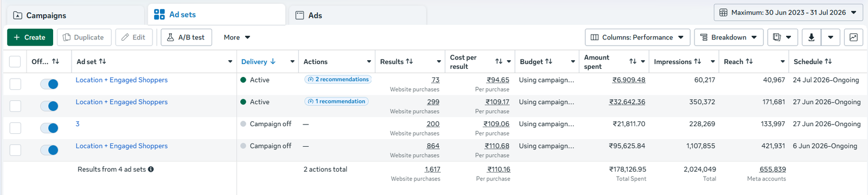
Task: Click the copy icon on the Duplicate button
Action: pos(67,37)
